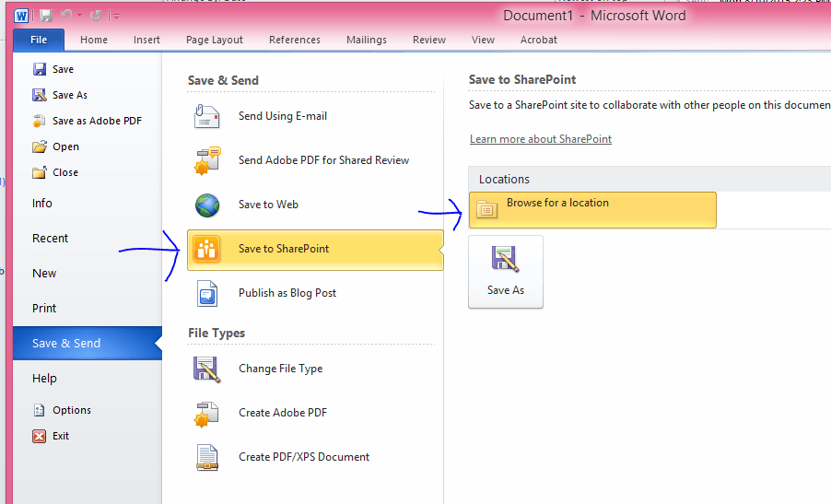
Task: Click the 'Send Adobe PDF for Shared Review' label
Action: (x=323, y=160)
